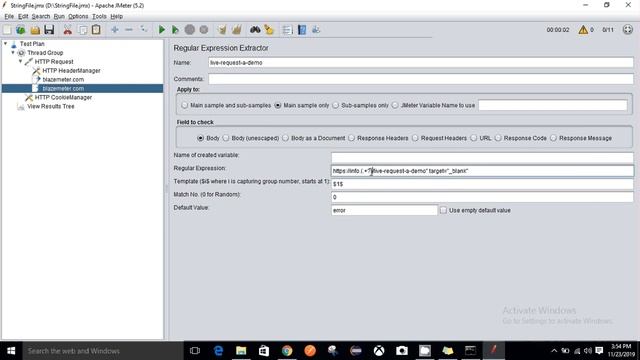Paste element using clipboard icon
The width and height of the screenshot is (640, 360).
(x=96, y=30)
